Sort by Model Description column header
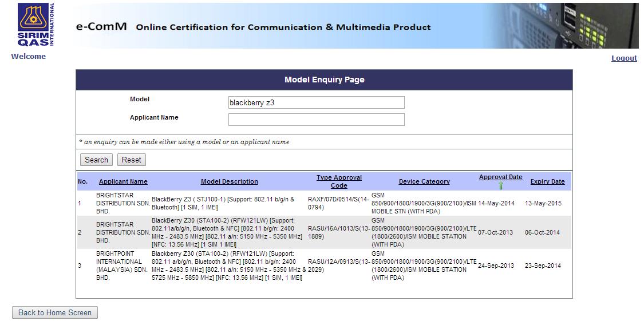 coord(229,181)
